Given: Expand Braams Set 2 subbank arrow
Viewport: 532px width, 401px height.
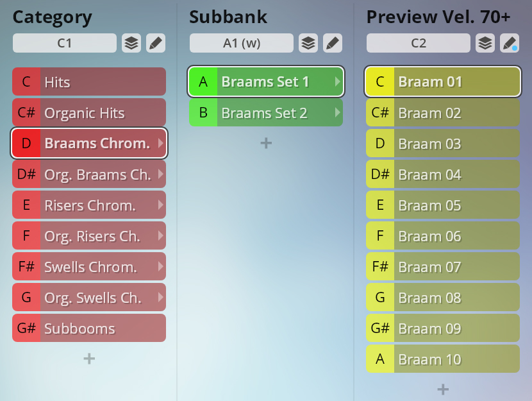Looking at the screenshot, I should [x=337, y=113].
